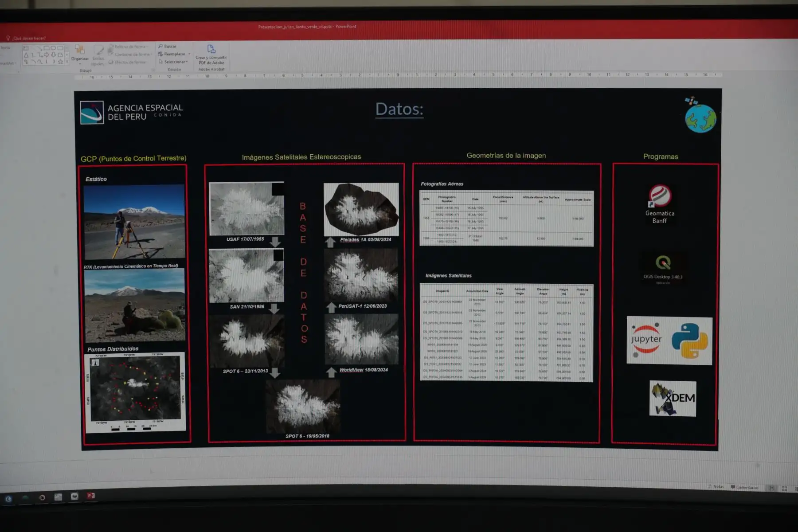This screenshot has height=532, width=798.
Task: Select the Fotografías Aéreas table
Action: tap(506, 218)
